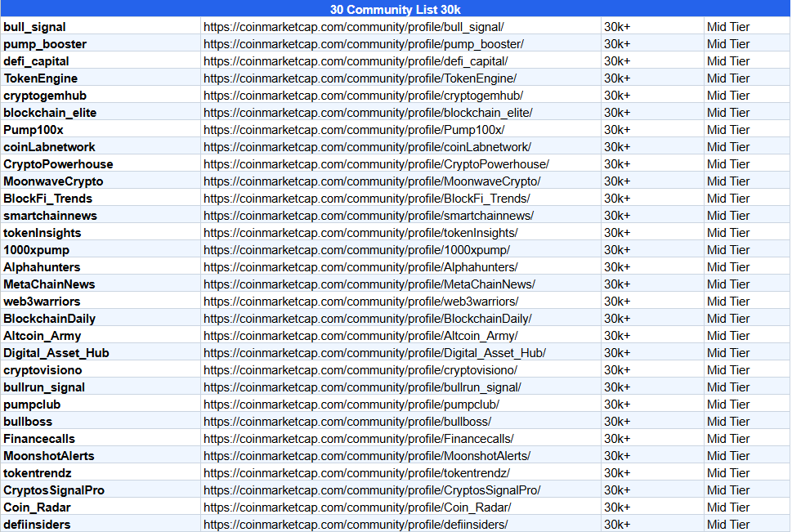This screenshot has width=792, height=532.
Task: Select the coinLabnetwork name cell
Action: coord(101,147)
